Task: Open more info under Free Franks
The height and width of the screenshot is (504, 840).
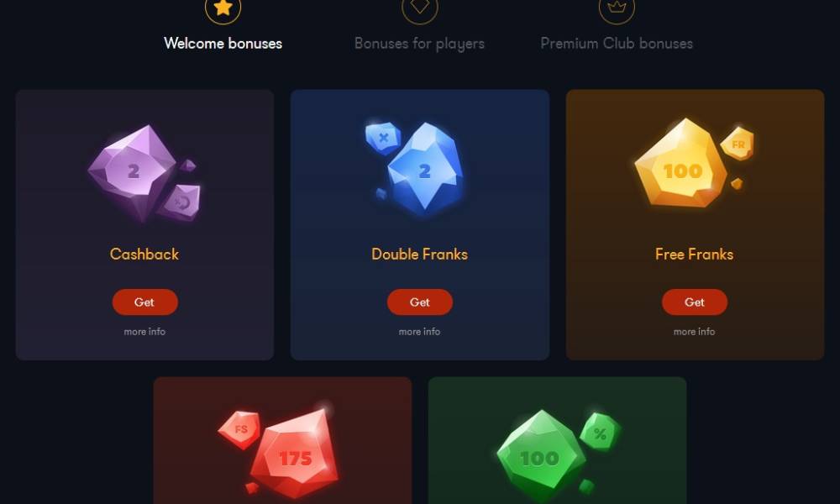Action: click(x=695, y=332)
